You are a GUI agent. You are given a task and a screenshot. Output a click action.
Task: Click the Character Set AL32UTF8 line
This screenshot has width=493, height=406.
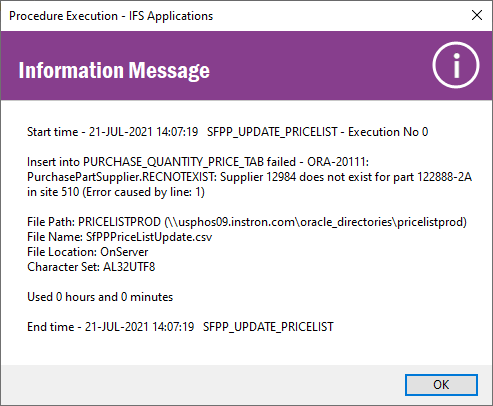click(x=91, y=267)
